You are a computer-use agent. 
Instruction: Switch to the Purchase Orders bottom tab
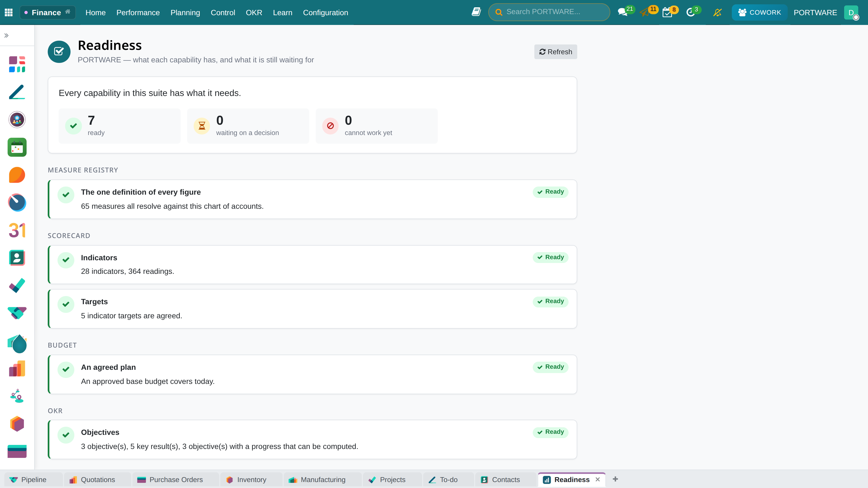pyautogui.click(x=175, y=479)
